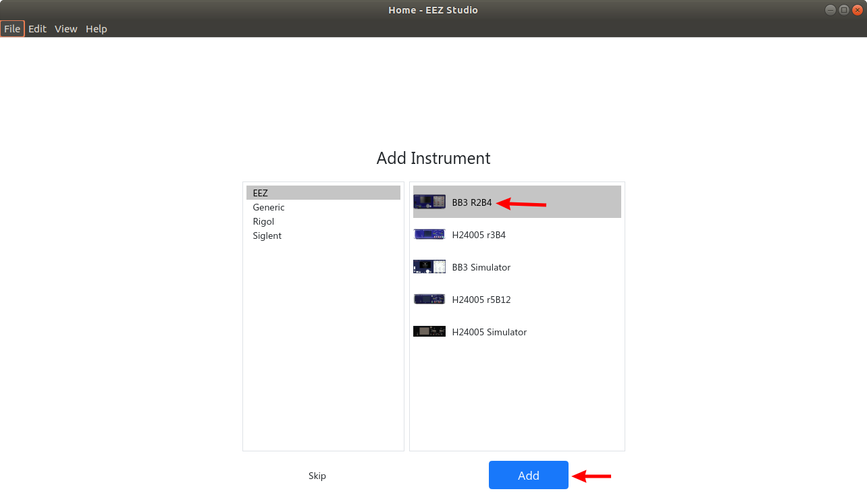Image resolution: width=867 pixels, height=504 pixels.
Task: Open the View menu
Action: tap(66, 29)
